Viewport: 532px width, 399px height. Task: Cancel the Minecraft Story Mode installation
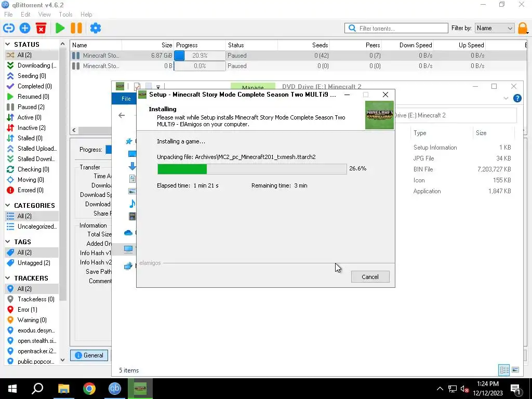tap(370, 277)
